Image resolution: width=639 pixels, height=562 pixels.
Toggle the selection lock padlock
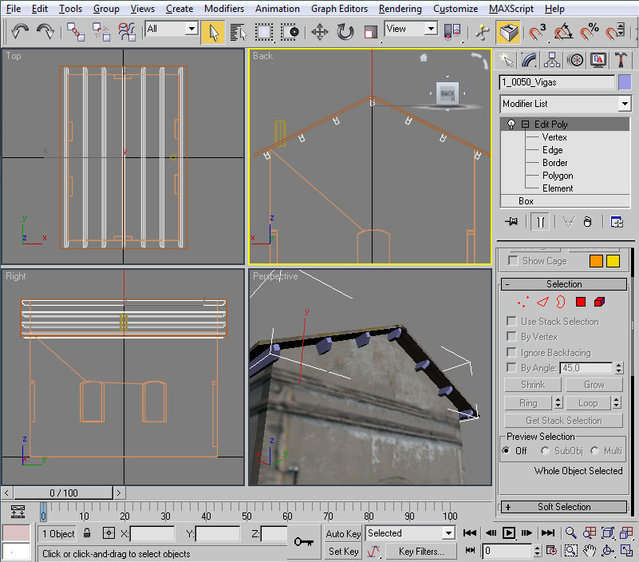(86, 534)
